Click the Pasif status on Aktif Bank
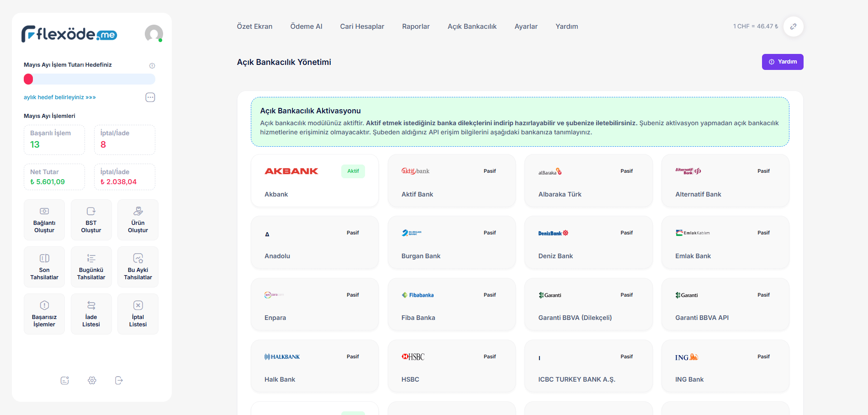 click(x=490, y=171)
